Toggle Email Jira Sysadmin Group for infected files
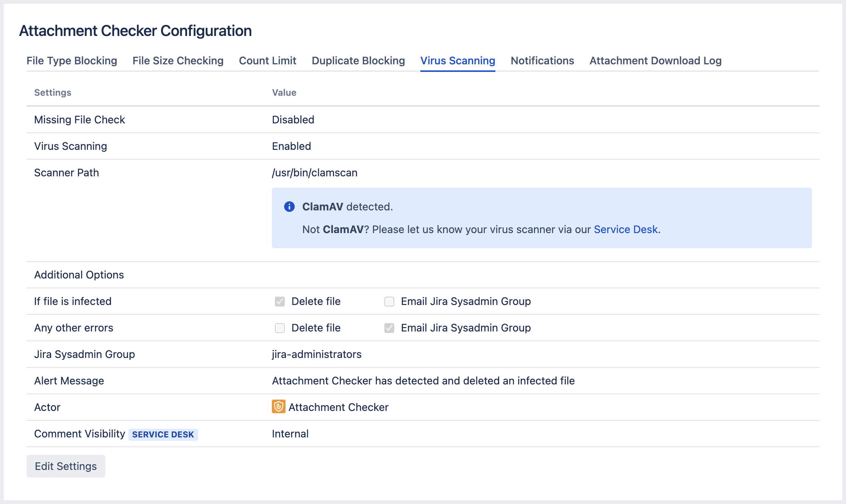Viewport: 846px width, 504px height. point(390,301)
